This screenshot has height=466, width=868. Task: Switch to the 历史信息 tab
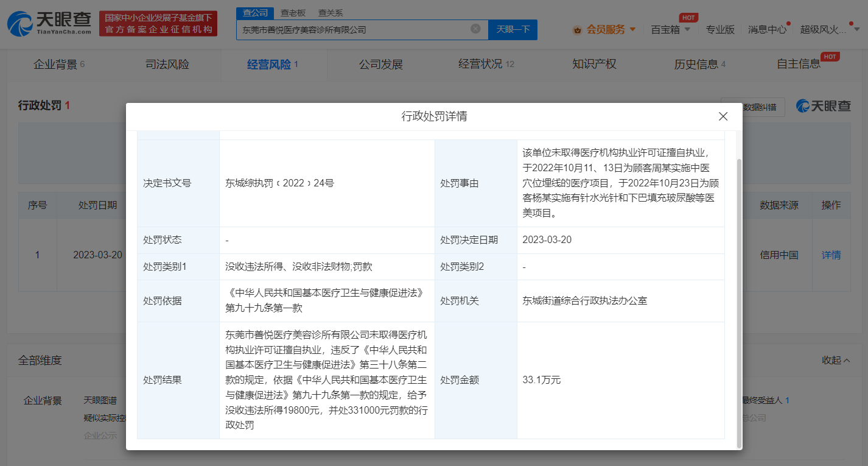[700, 64]
